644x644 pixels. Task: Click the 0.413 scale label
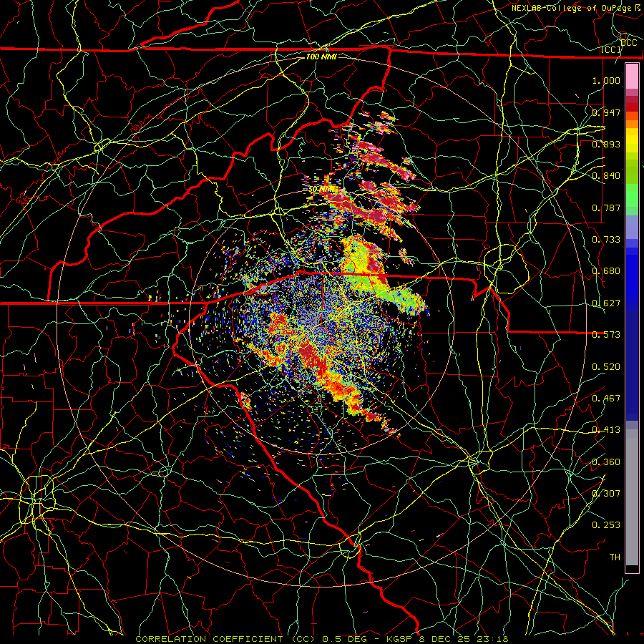(606, 430)
